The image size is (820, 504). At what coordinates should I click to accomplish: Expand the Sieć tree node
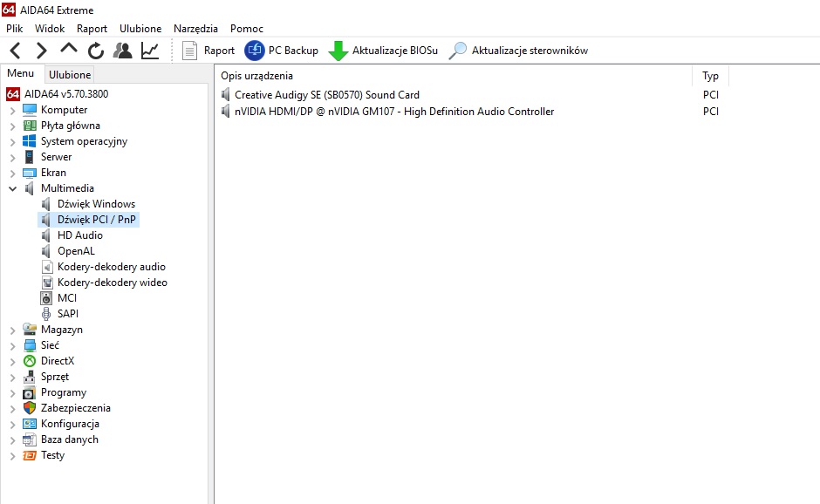[x=12, y=345]
